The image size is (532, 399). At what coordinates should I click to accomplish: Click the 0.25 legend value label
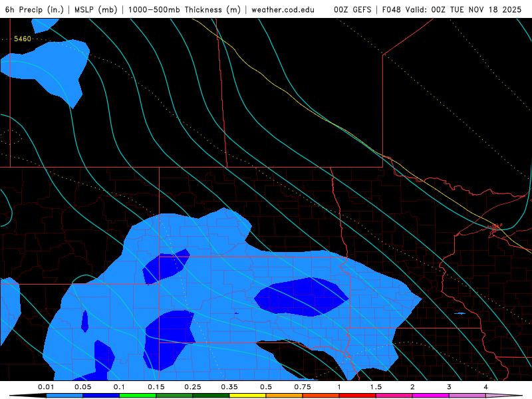tap(193, 387)
